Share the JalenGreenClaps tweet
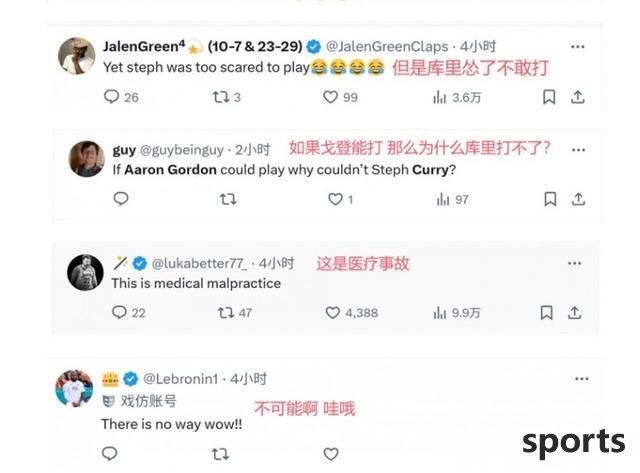The height and width of the screenshot is (473, 640). pos(578,97)
